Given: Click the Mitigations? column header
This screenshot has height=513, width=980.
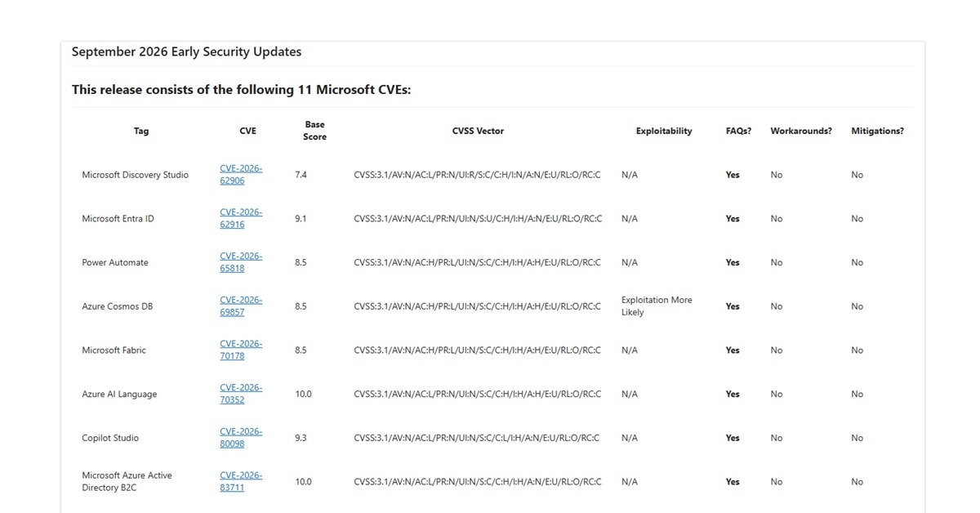Looking at the screenshot, I should coord(877,131).
